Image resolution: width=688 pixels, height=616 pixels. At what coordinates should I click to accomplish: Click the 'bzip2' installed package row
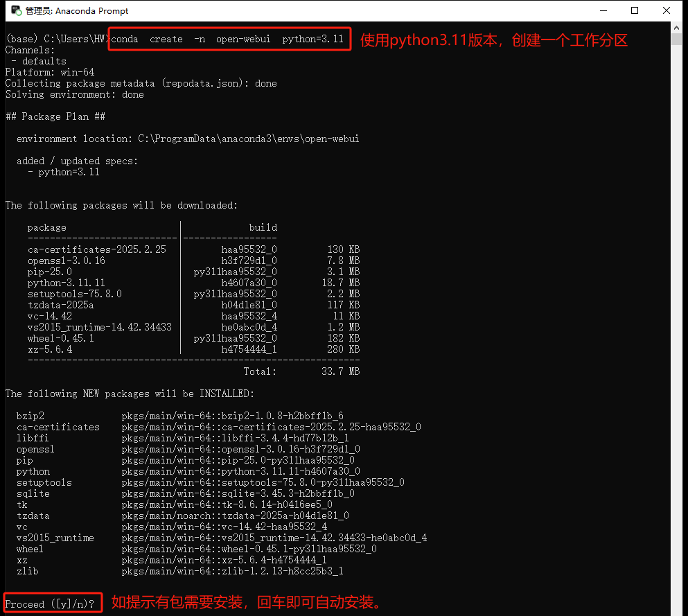(180, 416)
